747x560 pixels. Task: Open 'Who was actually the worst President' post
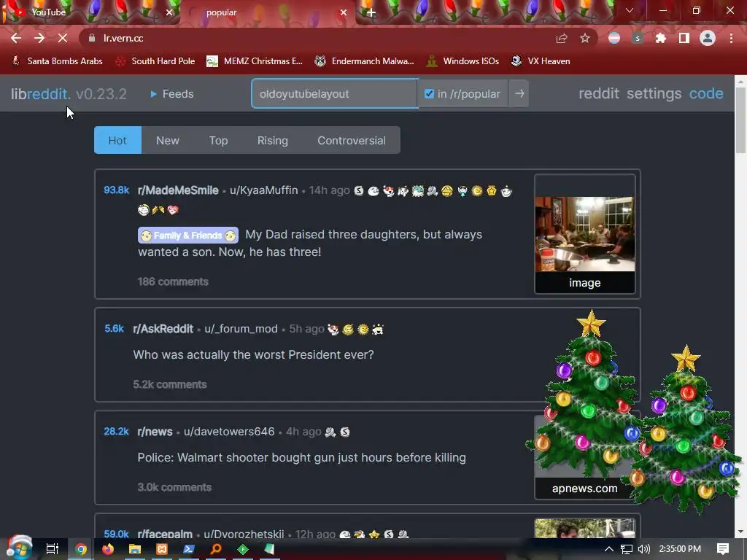pyautogui.click(x=253, y=355)
